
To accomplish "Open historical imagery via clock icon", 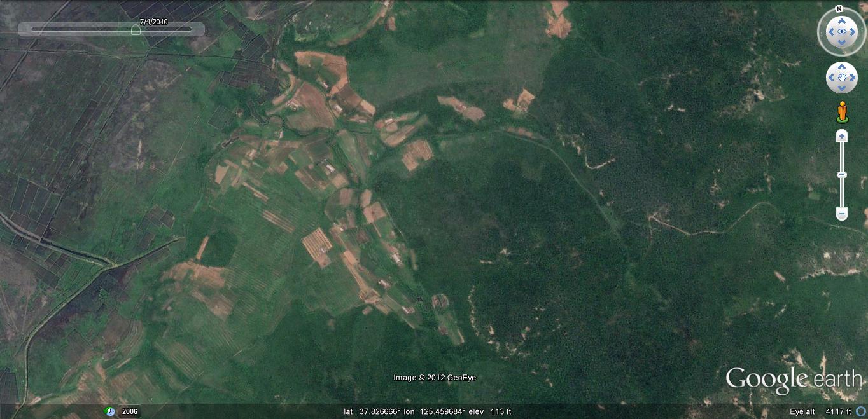I will tap(110, 411).
